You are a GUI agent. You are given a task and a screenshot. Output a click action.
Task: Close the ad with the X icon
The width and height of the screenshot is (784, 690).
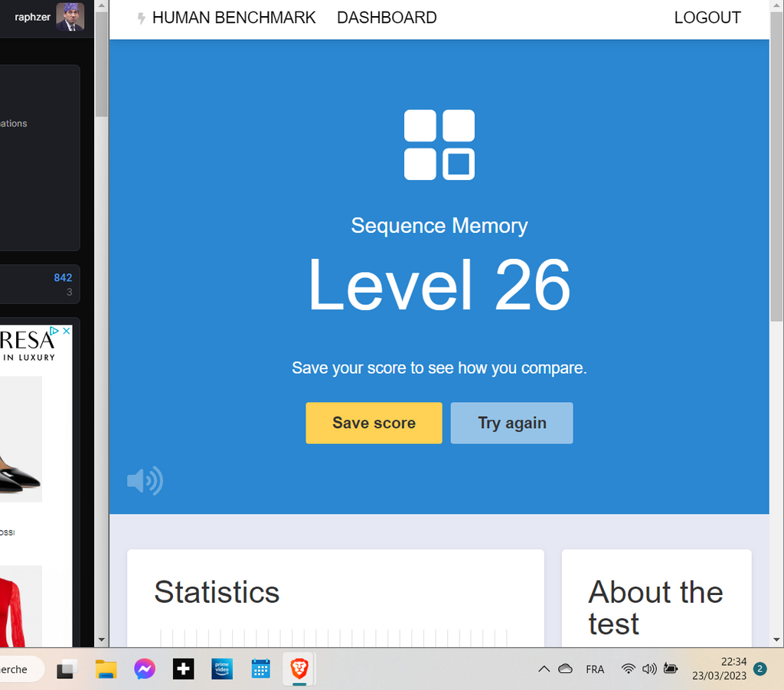pyautogui.click(x=67, y=331)
